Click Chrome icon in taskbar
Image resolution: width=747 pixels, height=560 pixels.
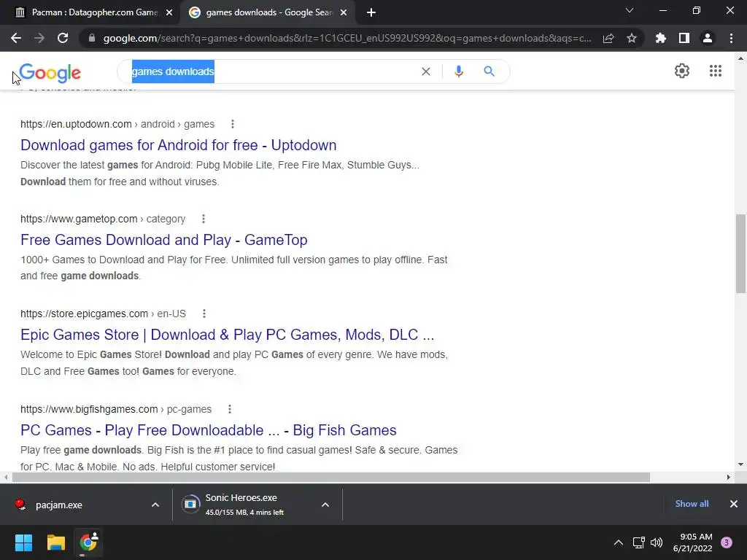click(x=88, y=542)
